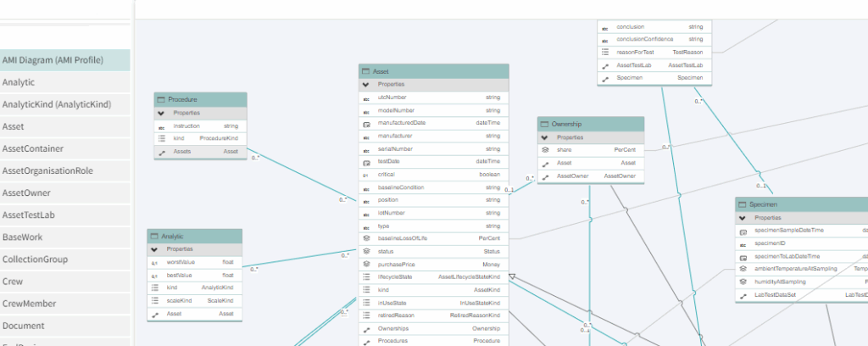This screenshot has height=346, width=868.
Task: Click the Asset class header icon
Action: point(365,71)
